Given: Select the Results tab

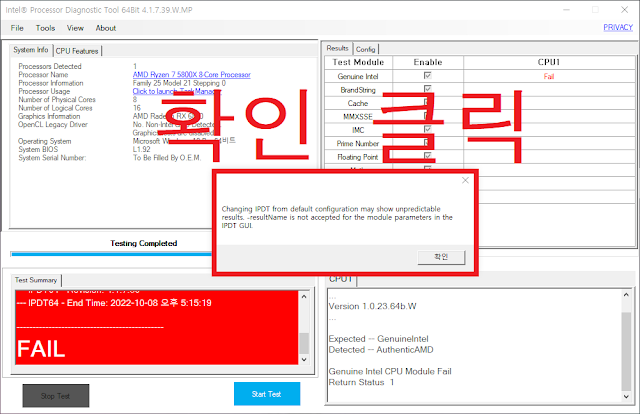Looking at the screenshot, I should pos(338,48).
